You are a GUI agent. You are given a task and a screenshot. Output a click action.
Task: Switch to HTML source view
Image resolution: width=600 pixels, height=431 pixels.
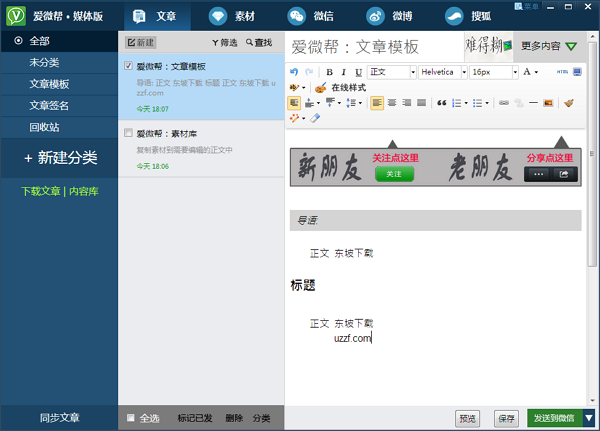coord(562,72)
